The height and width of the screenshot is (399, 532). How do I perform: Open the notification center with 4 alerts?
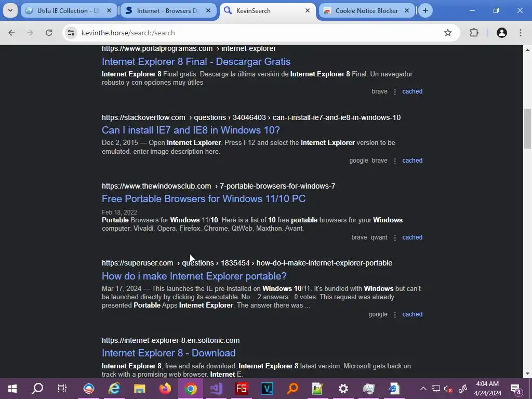[516, 389]
